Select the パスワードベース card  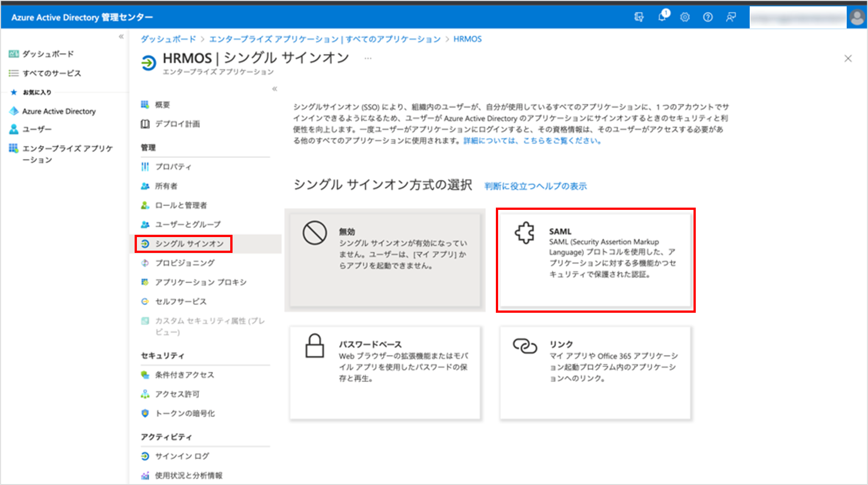coord(385,373)
